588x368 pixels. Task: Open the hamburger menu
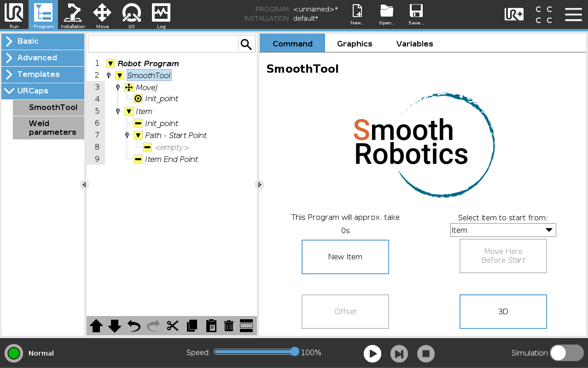pos(573,14)
